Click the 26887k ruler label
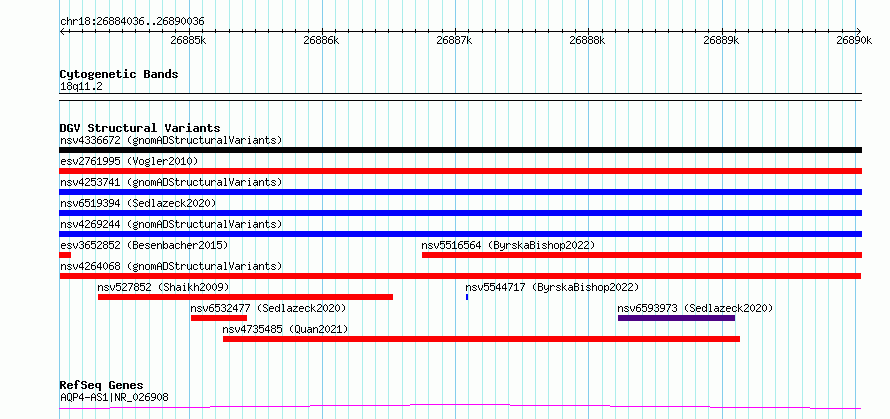This screenshot has width=890, height=419. 455,40
